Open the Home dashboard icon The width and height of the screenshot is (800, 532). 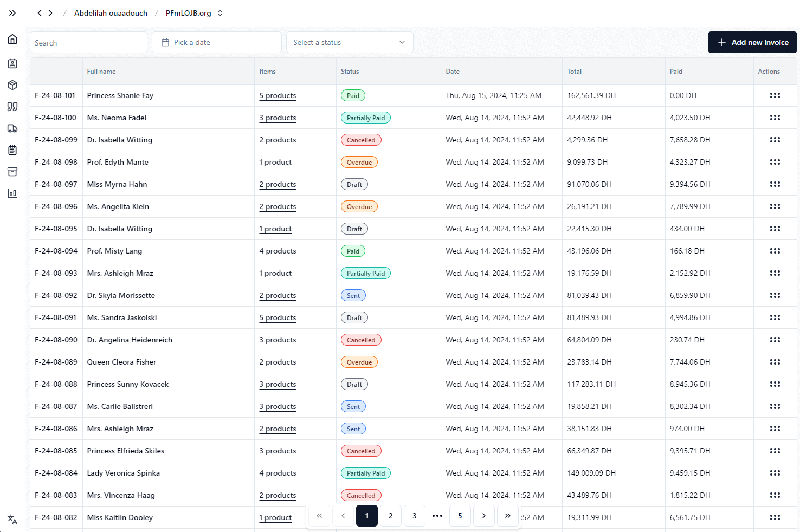[x=12, y=39]
